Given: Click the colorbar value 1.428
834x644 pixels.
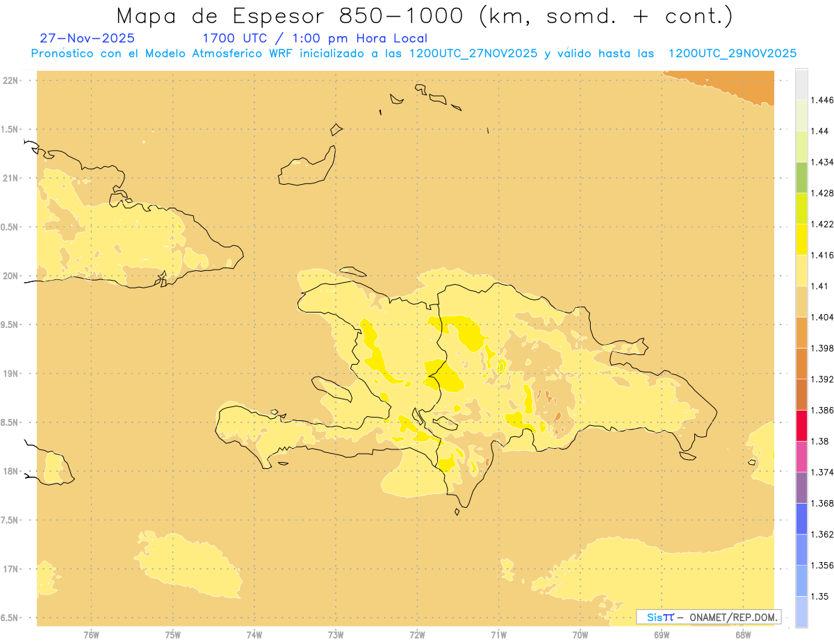Looking at the screenshot, I should [822, 193].
